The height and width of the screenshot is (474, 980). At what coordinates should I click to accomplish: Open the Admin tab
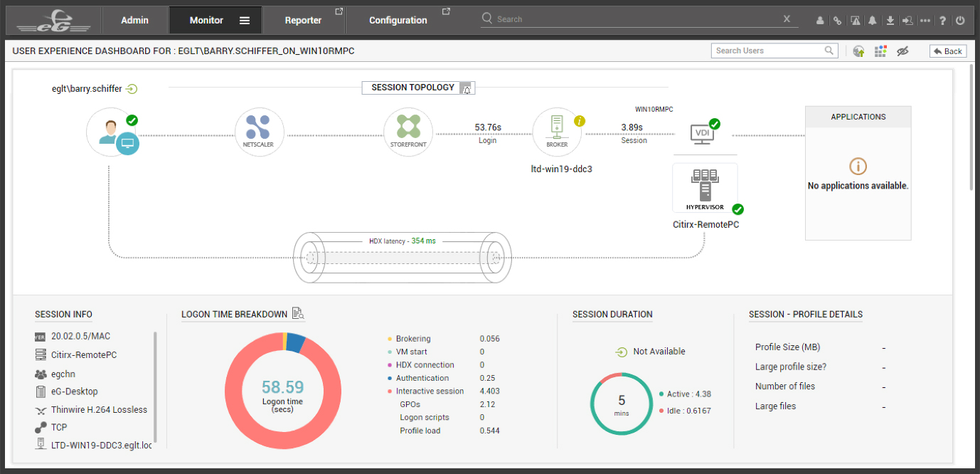pyautogui.click(x=134, y=21)
